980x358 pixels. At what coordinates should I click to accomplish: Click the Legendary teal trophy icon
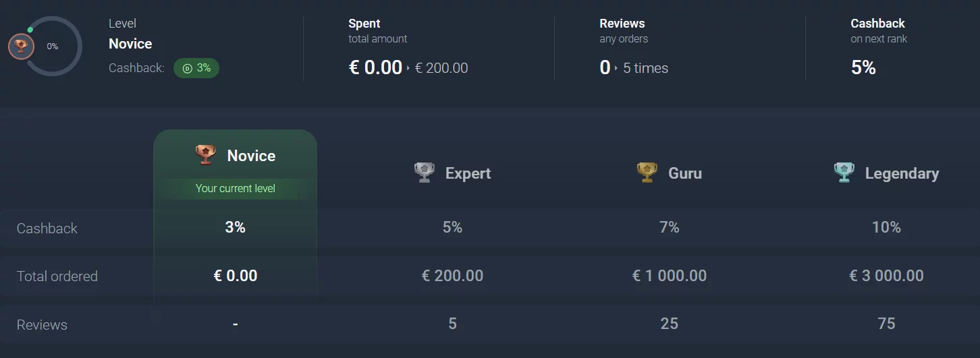point(844,173)
